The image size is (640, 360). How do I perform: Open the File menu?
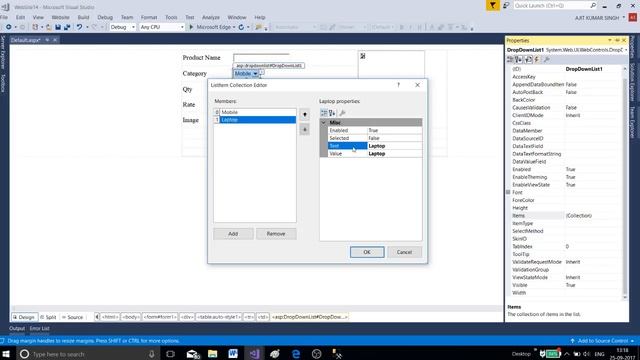(x=4, y=17)
